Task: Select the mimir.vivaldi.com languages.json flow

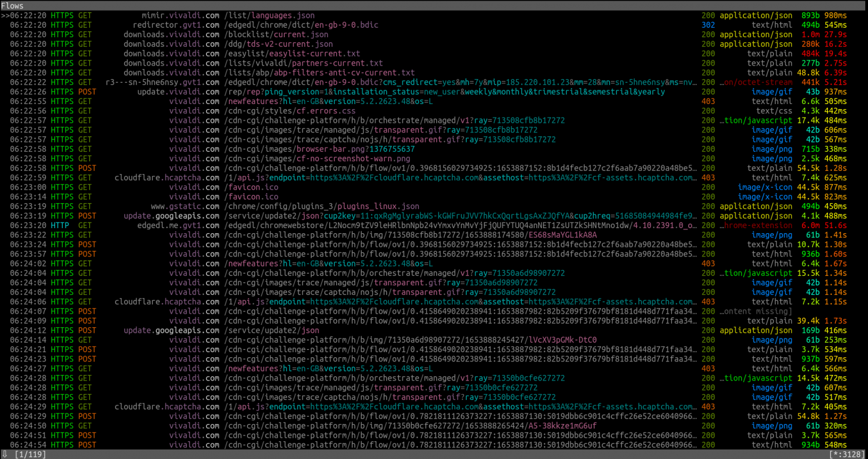Action: point(434,16)
